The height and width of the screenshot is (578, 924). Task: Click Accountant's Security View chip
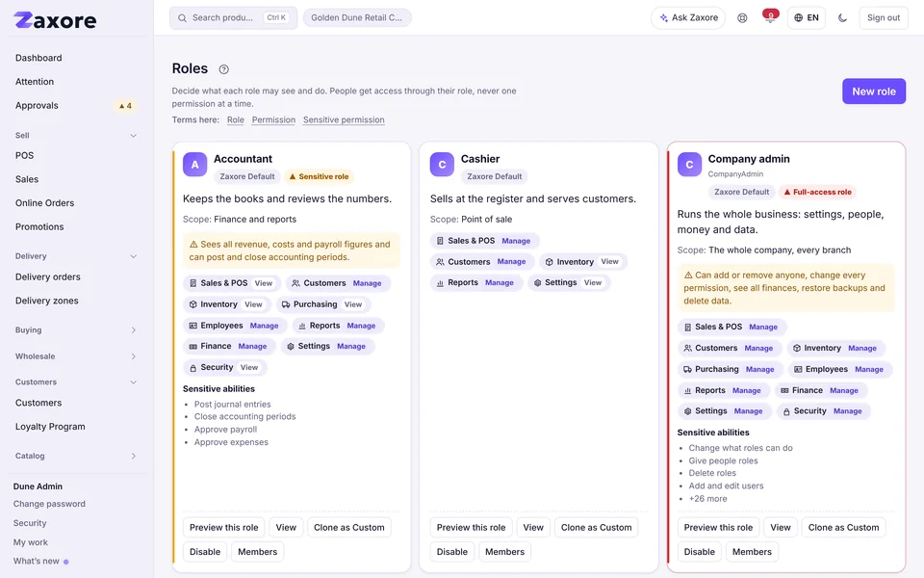(x=224, y=367)
